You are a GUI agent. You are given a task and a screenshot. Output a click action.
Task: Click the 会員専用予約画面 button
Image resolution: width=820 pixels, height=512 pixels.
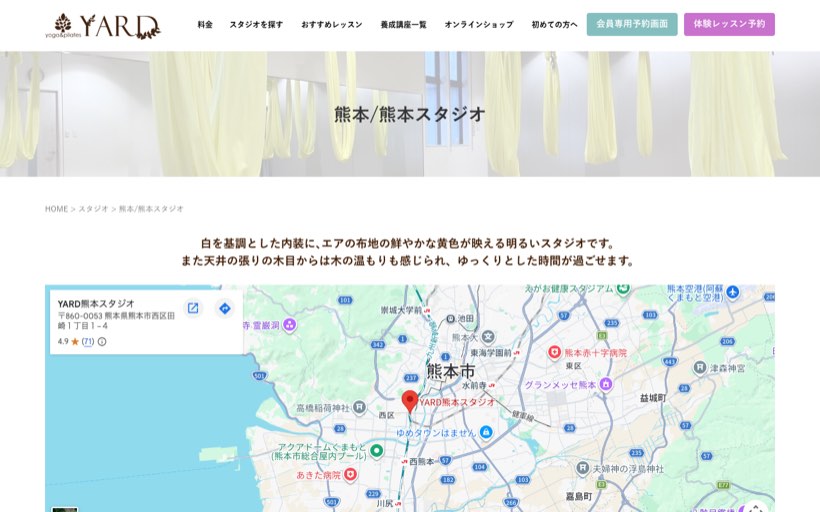click(632, 24)
